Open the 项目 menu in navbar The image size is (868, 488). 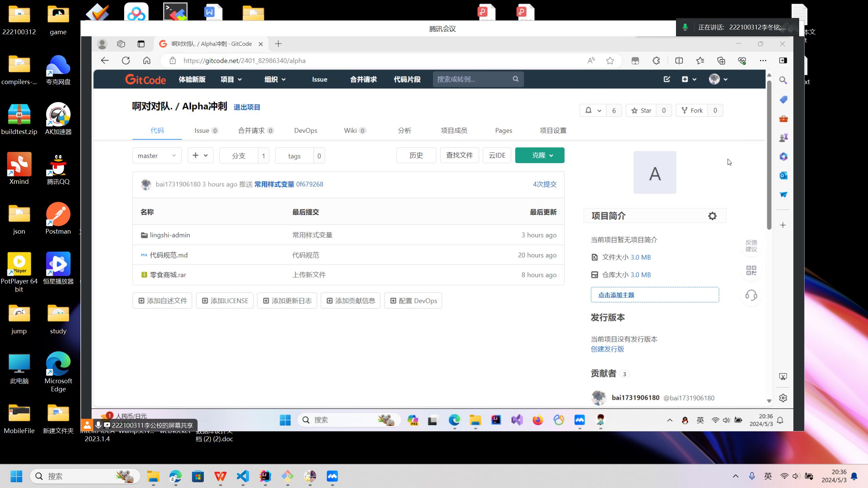tap(231, 79)
